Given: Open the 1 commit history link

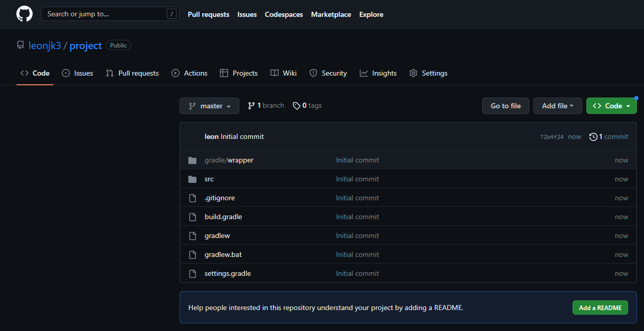Looking at the screenshot, I should point(609,136).
